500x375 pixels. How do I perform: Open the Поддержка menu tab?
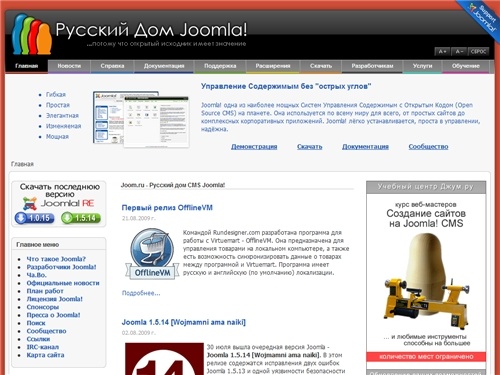pyautogui.click(x=220, y=66)
